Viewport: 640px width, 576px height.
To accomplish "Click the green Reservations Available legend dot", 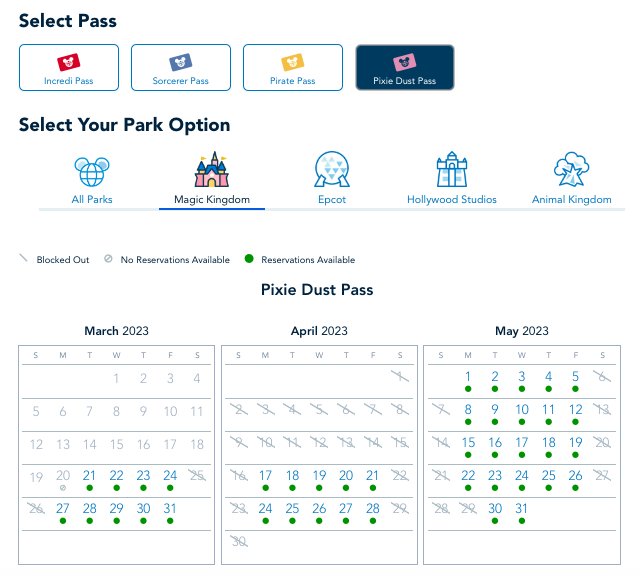I will [249, 258].
